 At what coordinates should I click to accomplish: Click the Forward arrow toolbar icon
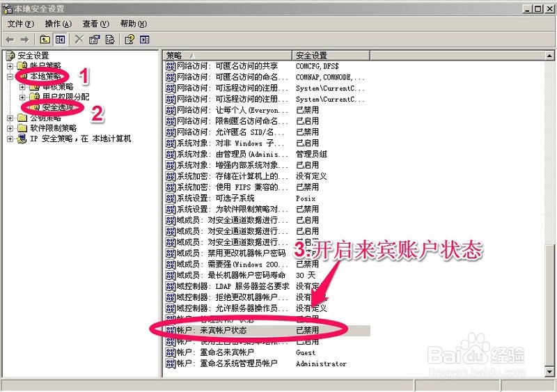(24, 40)
